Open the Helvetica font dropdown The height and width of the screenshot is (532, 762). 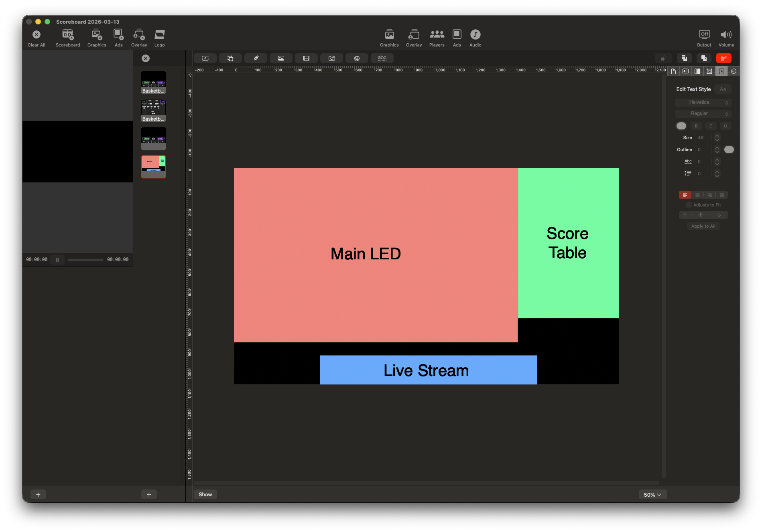703,103
